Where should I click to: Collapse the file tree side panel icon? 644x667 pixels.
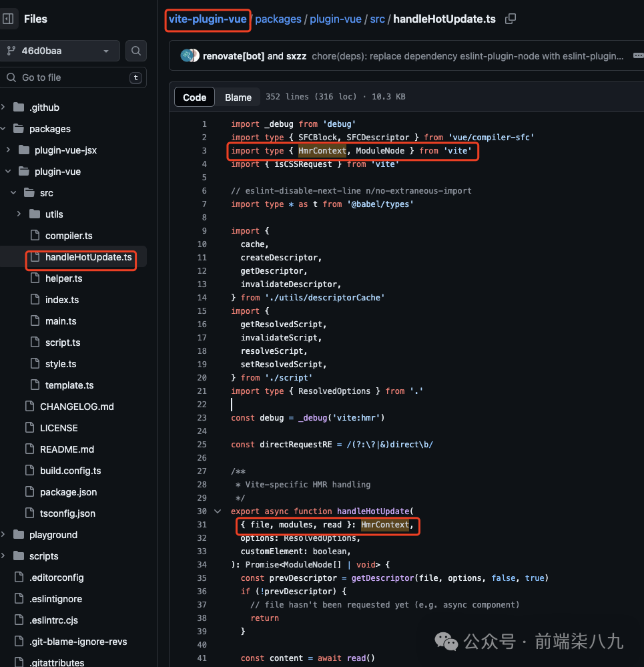click(x=7, y=19)
